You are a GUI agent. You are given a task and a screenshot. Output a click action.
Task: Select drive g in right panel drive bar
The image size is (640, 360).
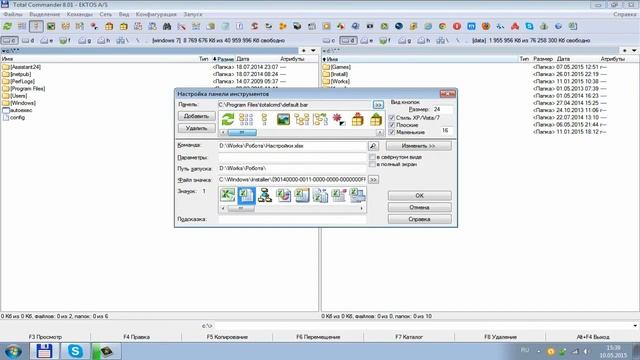pos(405,40)
